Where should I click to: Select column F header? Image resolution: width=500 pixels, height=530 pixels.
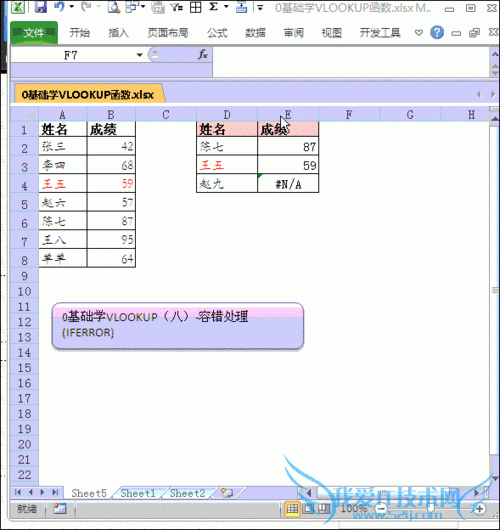tap(349, 115)
